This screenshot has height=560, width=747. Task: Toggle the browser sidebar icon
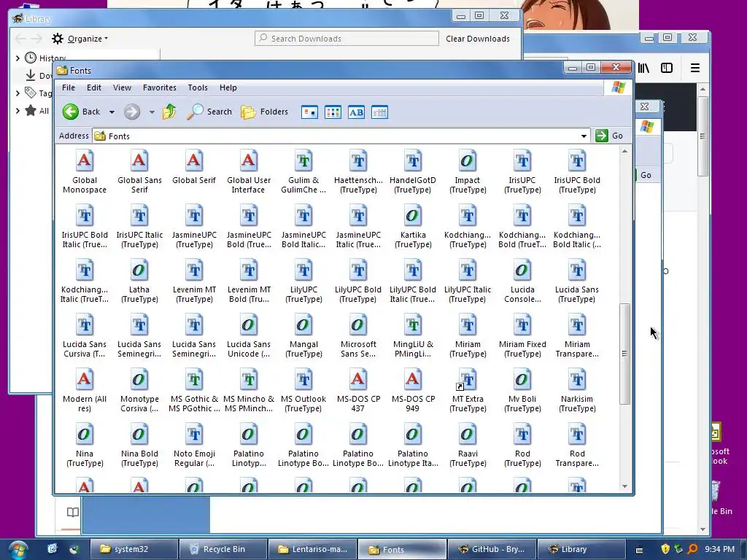click(667, 68)
